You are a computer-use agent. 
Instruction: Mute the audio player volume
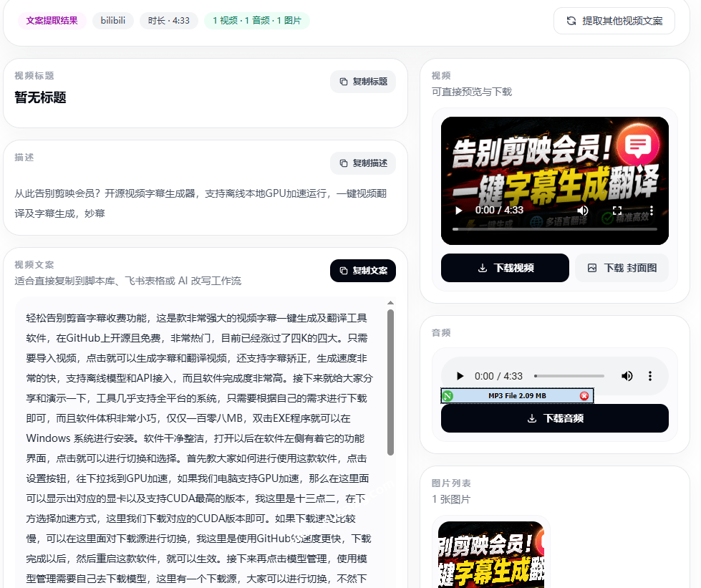coord(627,376)
